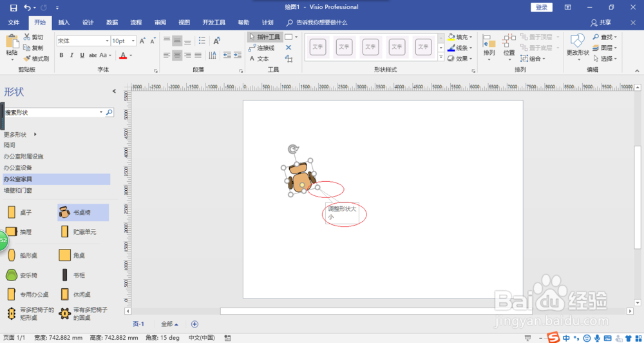
Task: Click the Share (共享) button
Action: click(601, 23)
